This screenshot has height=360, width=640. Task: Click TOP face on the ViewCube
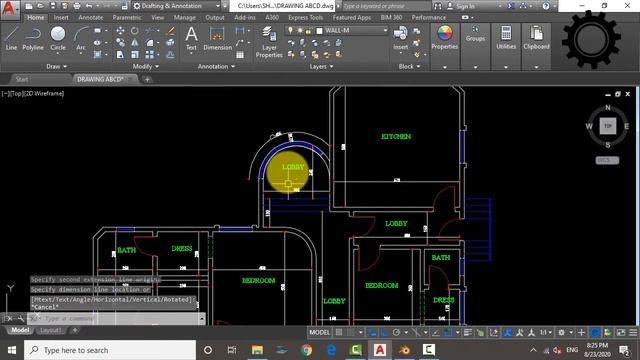click(x=608, y=126)
